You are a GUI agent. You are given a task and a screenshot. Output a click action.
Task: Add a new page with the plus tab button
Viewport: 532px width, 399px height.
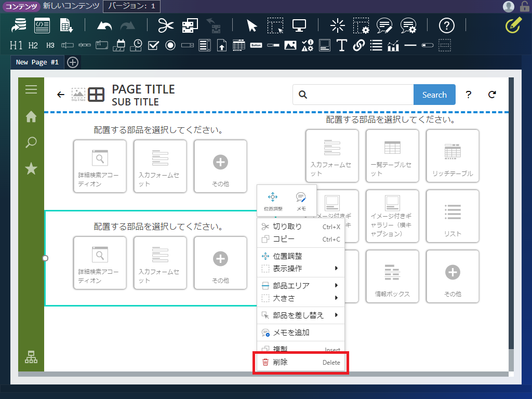pyautogui.click(x=73, y=62)
